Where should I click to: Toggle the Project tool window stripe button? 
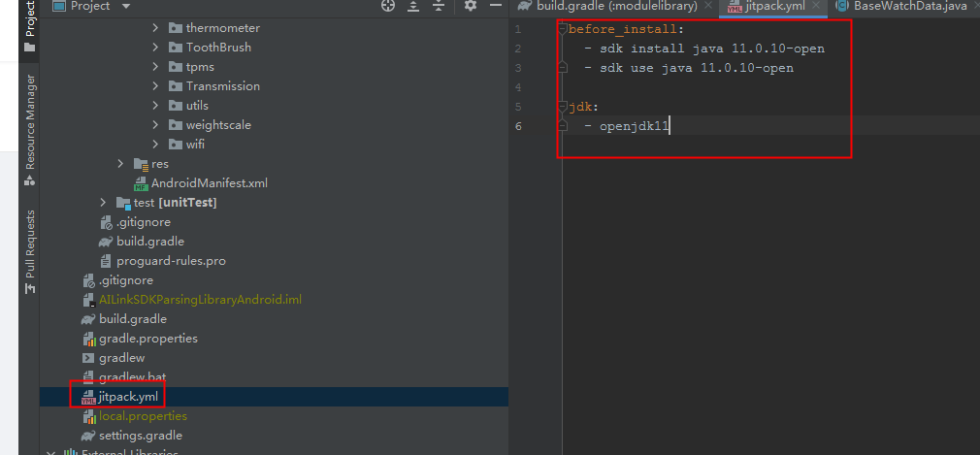pos(30,24)
